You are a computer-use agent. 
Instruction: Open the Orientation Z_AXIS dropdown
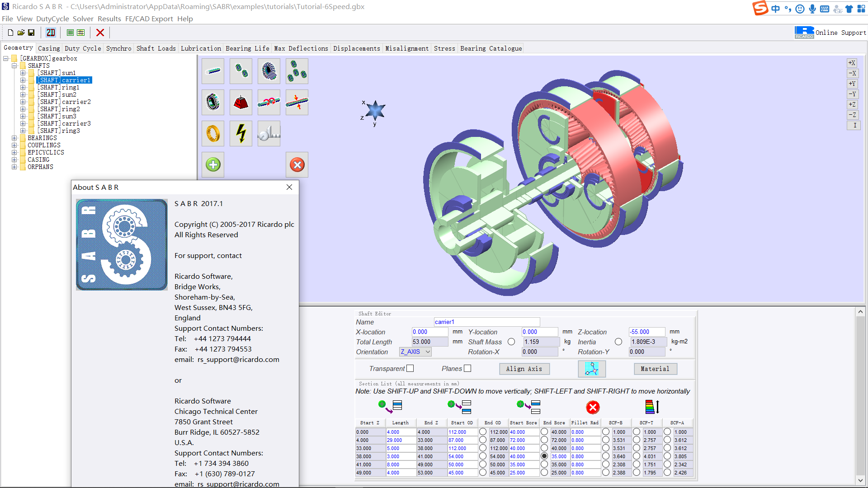click(415, 352)
